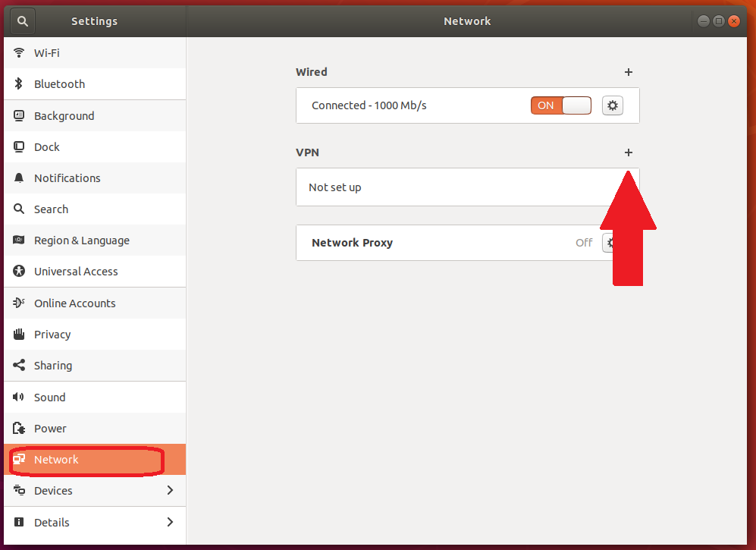Open Online Accounts panel
The image size is (756, 550).
75,303
